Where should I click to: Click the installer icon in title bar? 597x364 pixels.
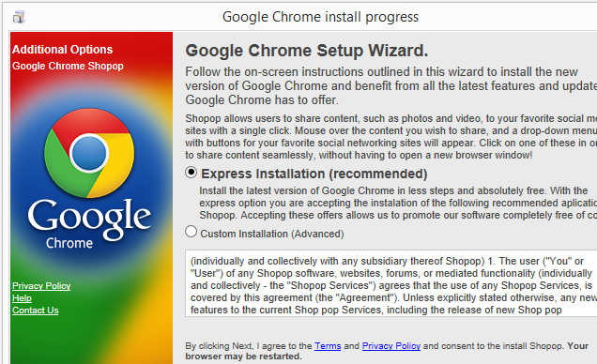(19, 17)
